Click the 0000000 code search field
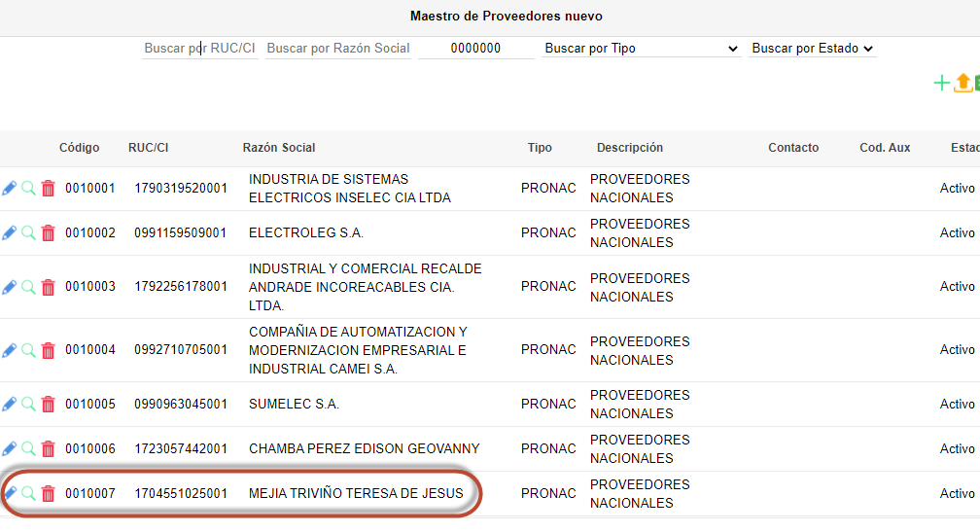 [x=475, y=49]
